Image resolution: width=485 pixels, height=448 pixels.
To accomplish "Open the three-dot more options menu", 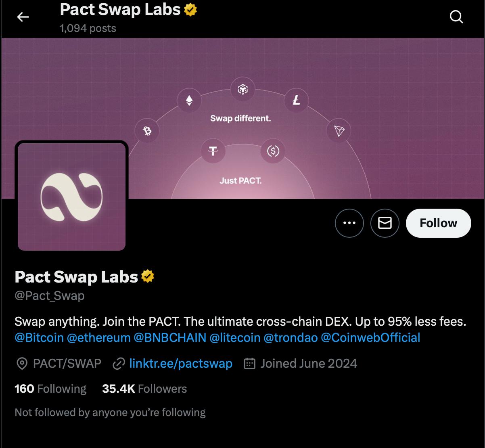I will (349, 223).
